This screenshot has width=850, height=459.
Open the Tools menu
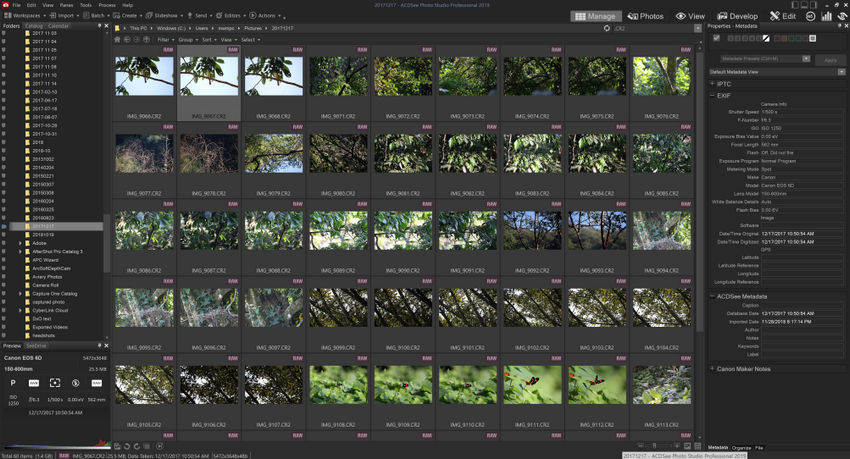(x=85, y=5)
